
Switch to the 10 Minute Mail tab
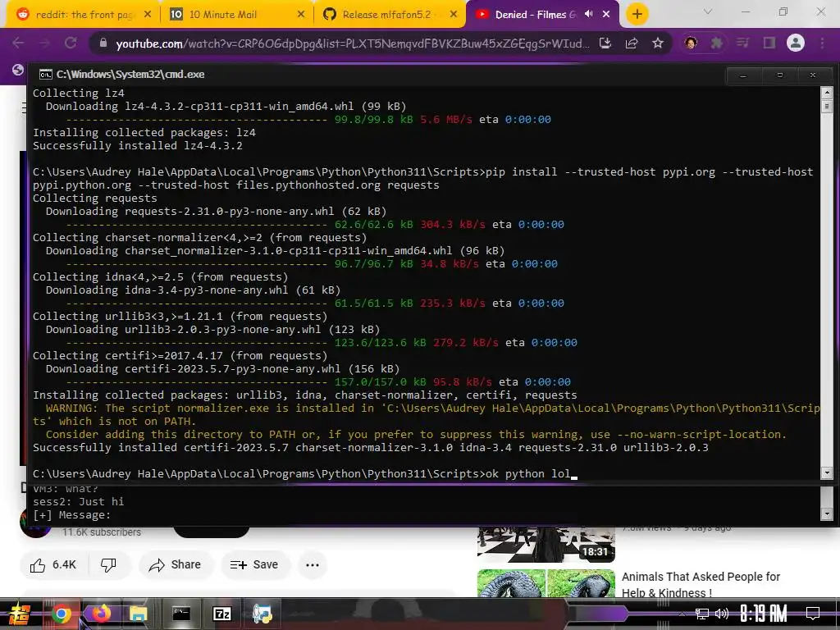235,15
